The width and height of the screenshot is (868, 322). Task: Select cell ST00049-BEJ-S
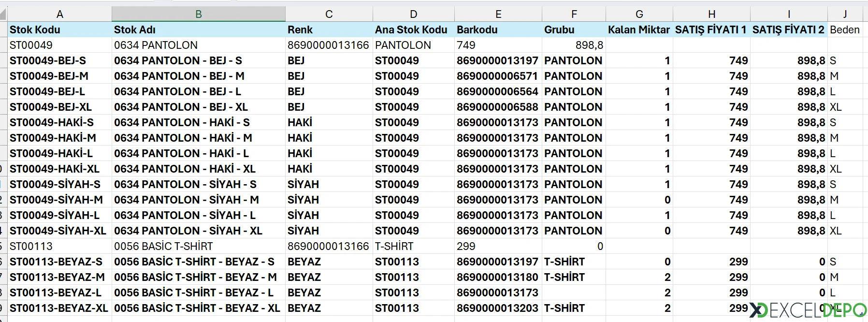[48, 60]
